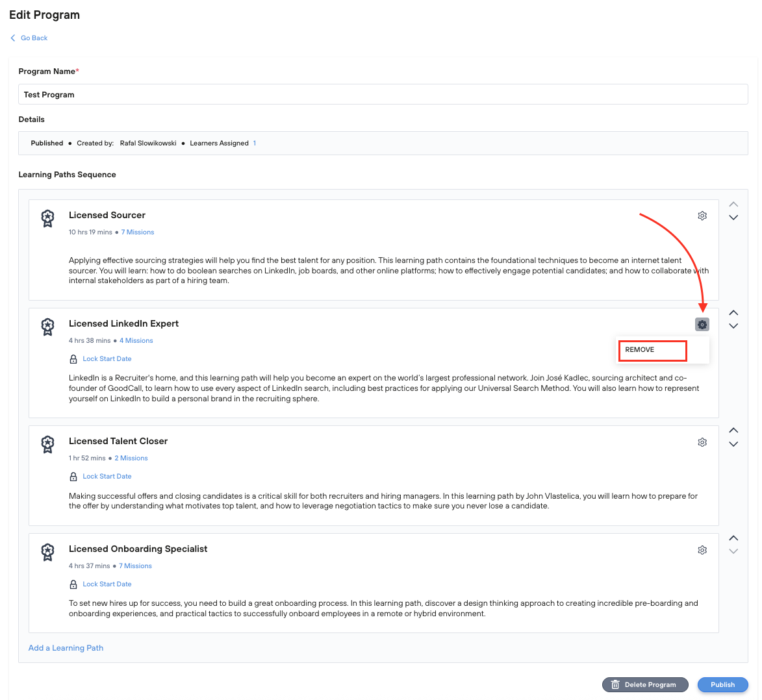Move Licensed LinkedIn Expert up
The width and height of the screenshot is (762, 700).
coord(733,313)
